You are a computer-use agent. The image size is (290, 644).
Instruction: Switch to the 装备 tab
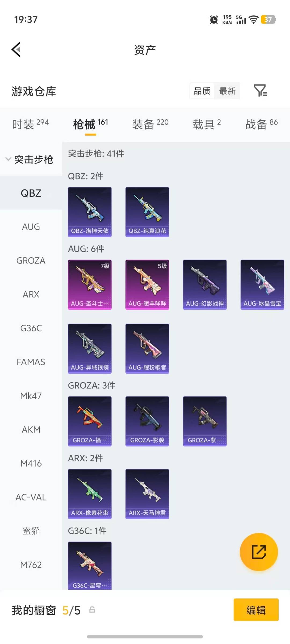tap(150, 124)
